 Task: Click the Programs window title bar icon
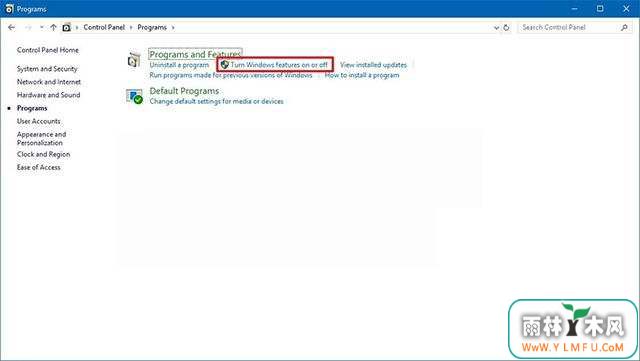[9, 9]
